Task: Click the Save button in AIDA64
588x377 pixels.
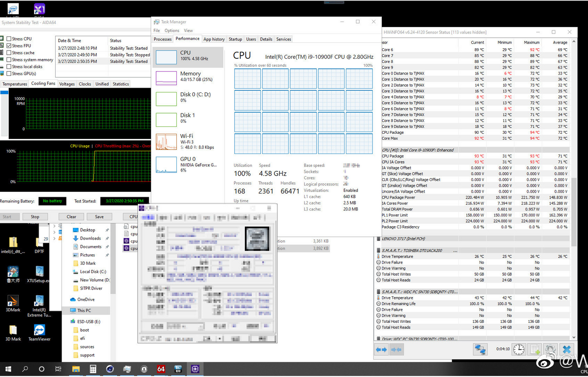Action: [x=99, y=217]
